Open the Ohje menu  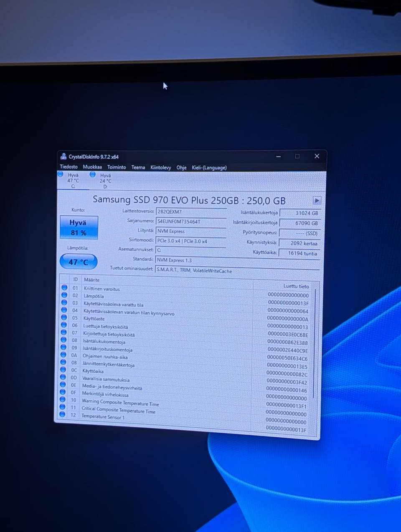tap(181, 167)
